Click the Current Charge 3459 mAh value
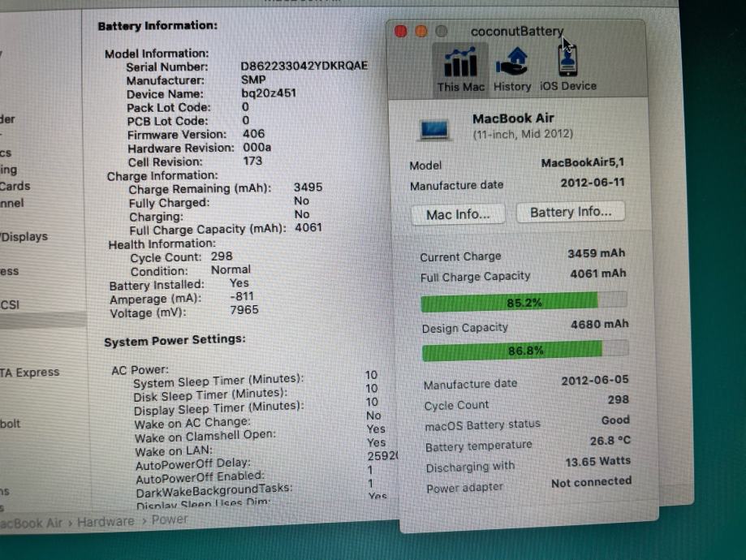The image size is (746, 560). coord(596,253)
